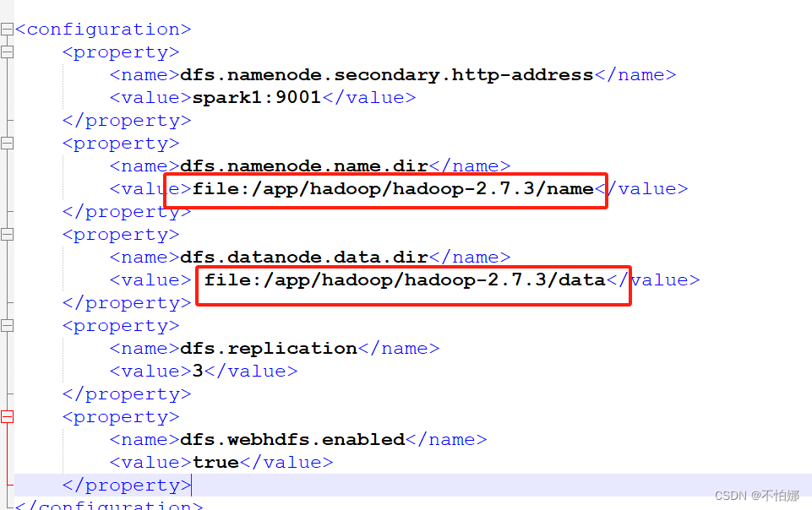Click the dfs.datanode.data.dir name text
This screenshot has height=510, width=812.
tap(304, 257)
